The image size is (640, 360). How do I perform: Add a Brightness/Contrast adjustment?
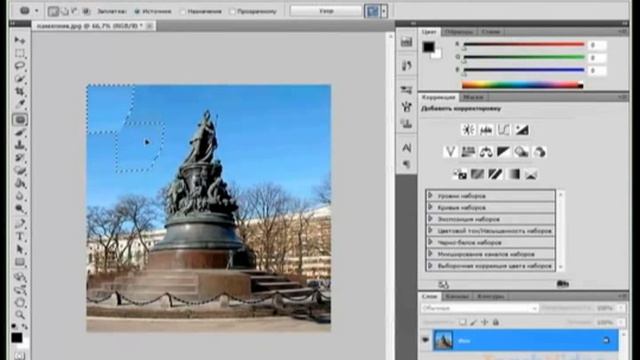(x=468, y=130)
